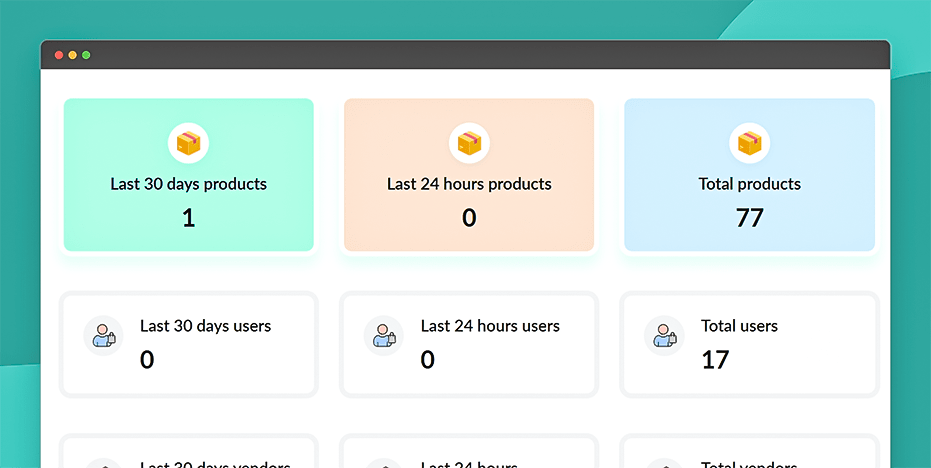Click the user icon beside Last 30 days users
Screen dimensions: 931x468
(x=103, y=336)
